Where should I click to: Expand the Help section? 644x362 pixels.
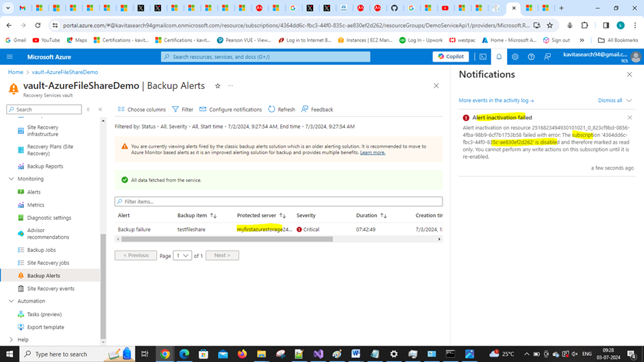11,340
